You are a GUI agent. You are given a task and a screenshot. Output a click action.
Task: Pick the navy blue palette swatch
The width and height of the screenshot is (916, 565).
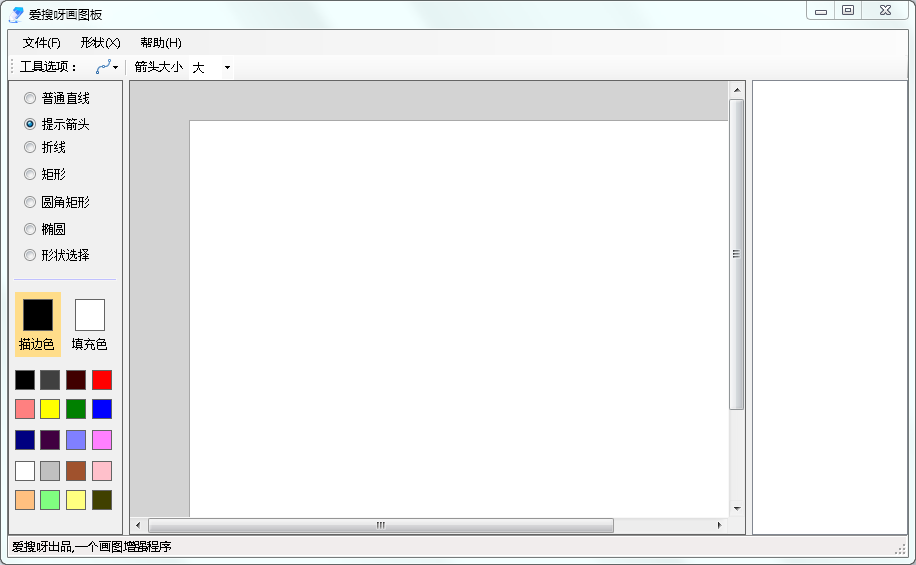click(x=25, y=440)
